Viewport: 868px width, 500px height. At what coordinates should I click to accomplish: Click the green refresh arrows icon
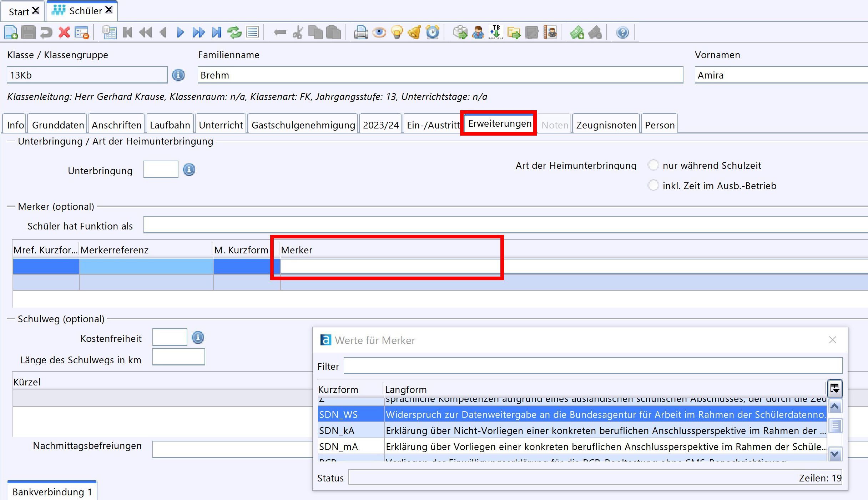click(x=234, y=32)
